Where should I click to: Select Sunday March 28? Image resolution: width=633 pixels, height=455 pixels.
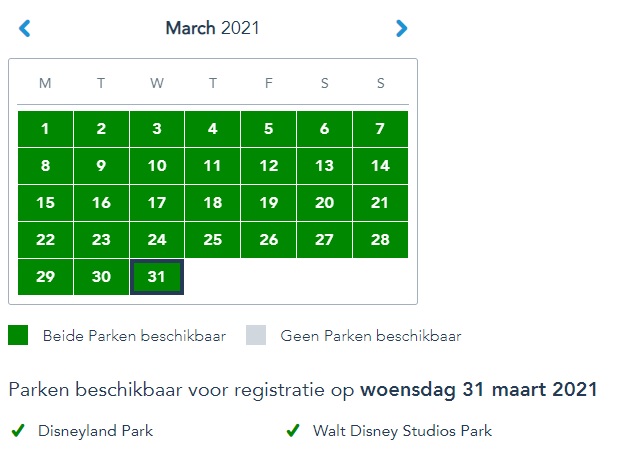380,240
